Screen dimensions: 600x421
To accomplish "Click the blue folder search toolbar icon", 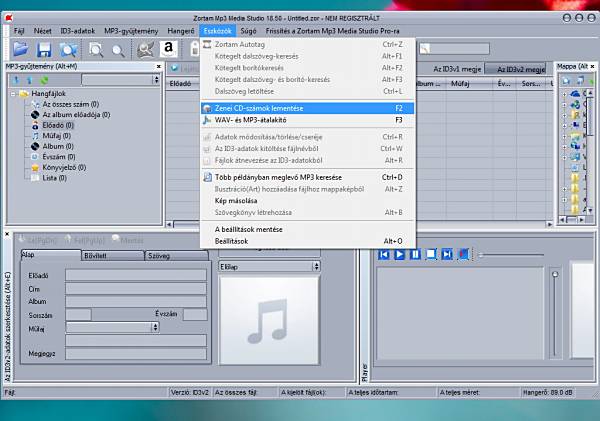I will 68,50.
